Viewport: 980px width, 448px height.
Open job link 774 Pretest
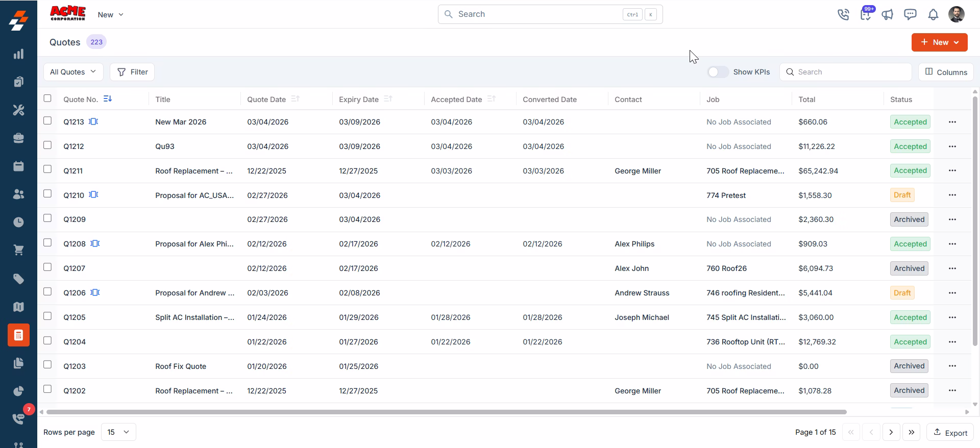click(x=726, y=195)
